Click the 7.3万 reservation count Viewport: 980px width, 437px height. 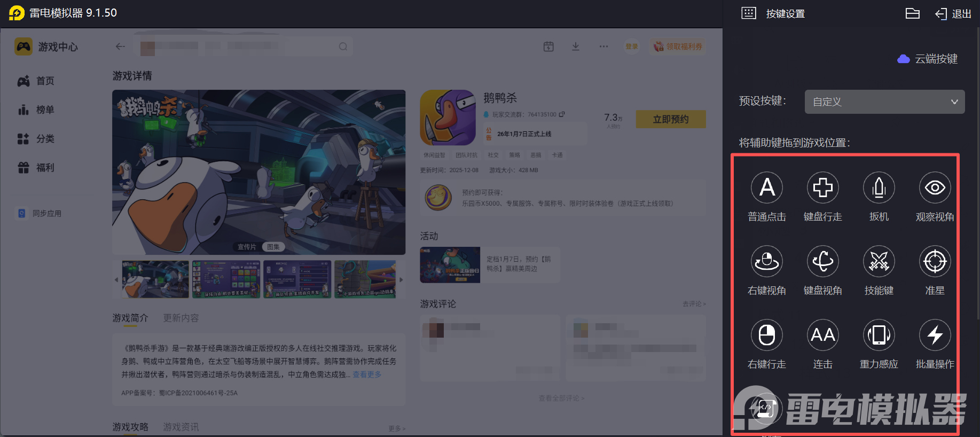click(613, 118)
